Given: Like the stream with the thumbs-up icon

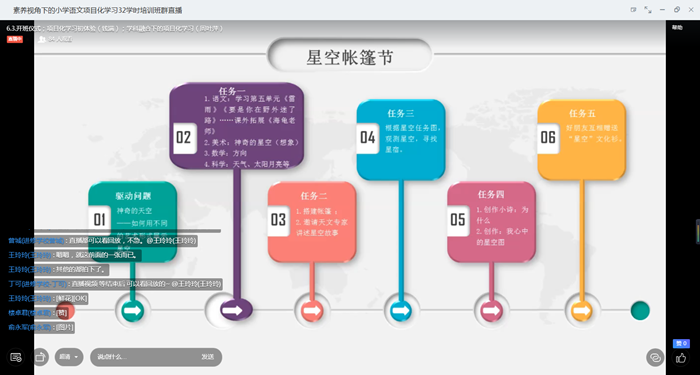Looking at the screenshot, I should (x=681, y=358).
